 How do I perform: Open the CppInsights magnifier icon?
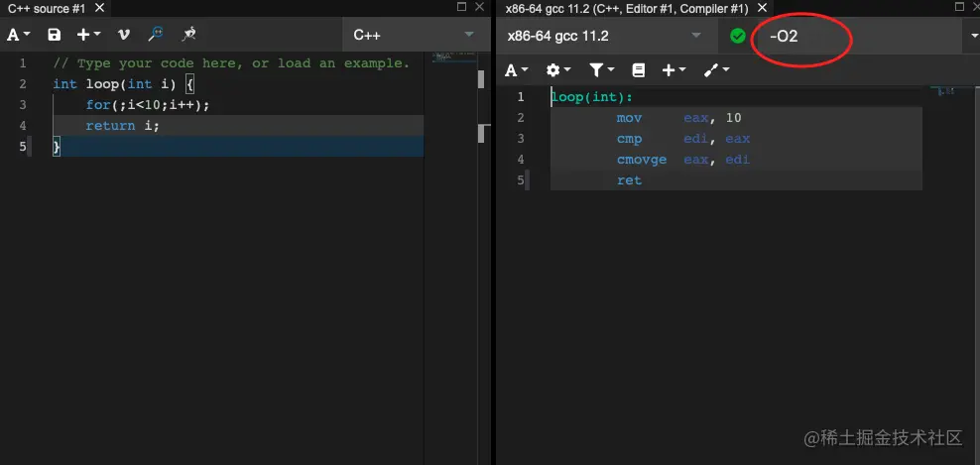156,35
